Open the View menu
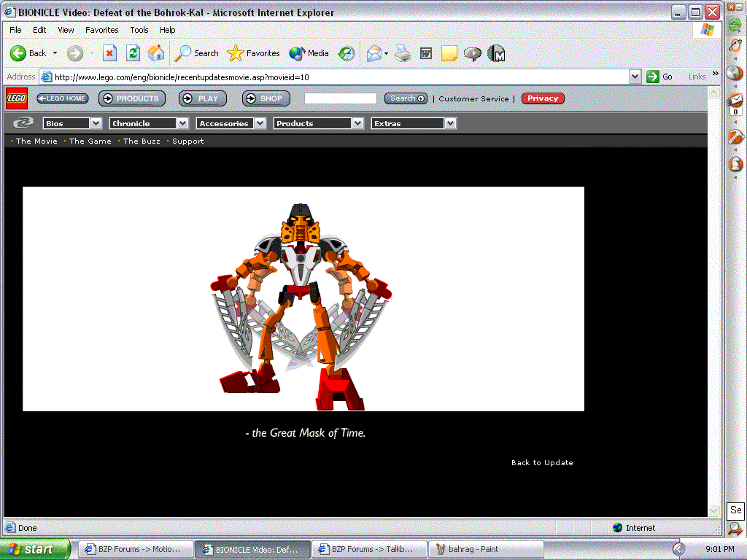The height and width of the screenshot is (560, 747). pos(66,30)
